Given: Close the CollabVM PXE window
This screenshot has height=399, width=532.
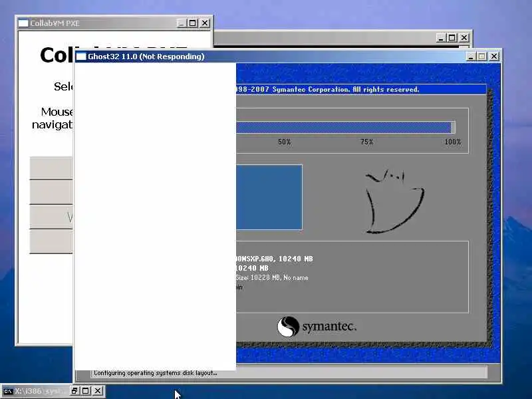Looking at the screenshot, I should tap(205, 23).
